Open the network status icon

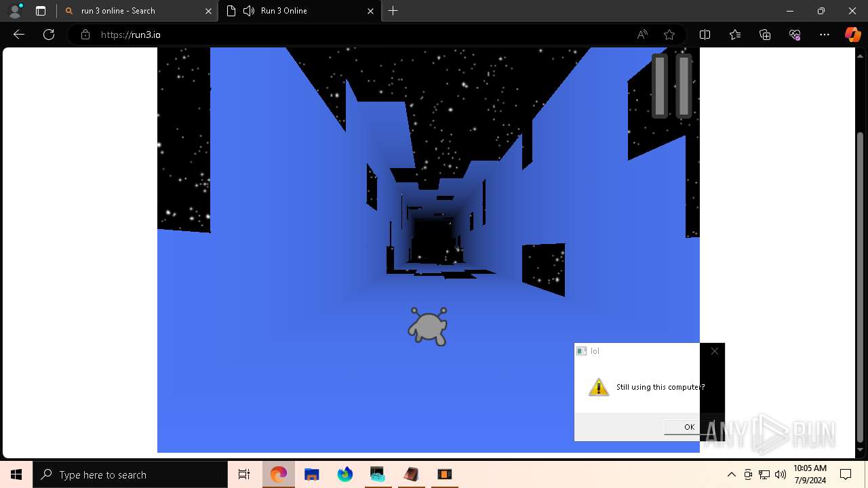click(764, 474)
